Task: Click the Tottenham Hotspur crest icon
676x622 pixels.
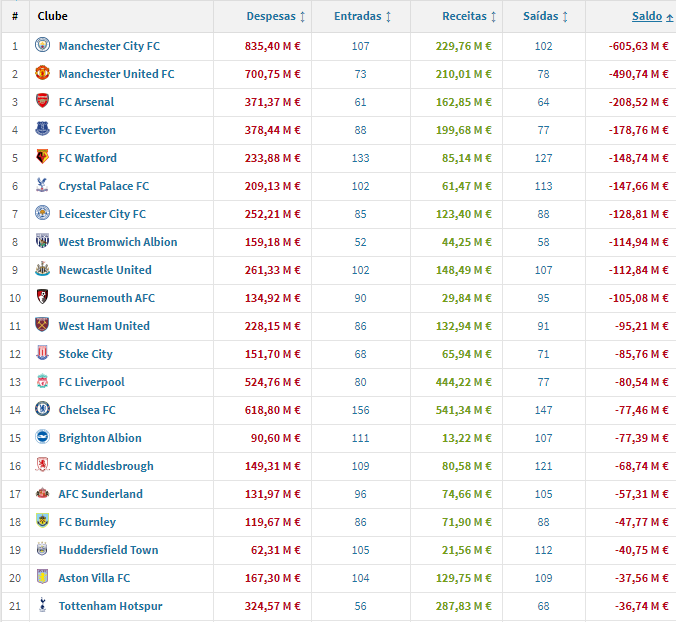Action: click(42, 606)
